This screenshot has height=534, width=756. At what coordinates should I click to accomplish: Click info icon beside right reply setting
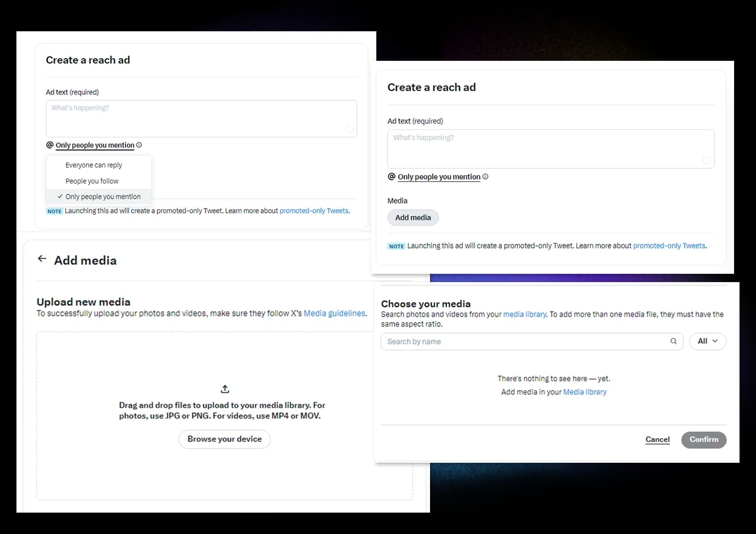coord(485,177)
